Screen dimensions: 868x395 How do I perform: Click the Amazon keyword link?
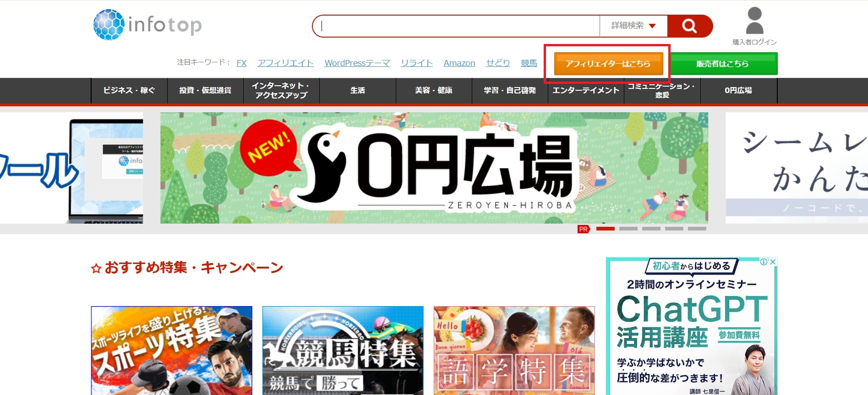pos(459,63)
